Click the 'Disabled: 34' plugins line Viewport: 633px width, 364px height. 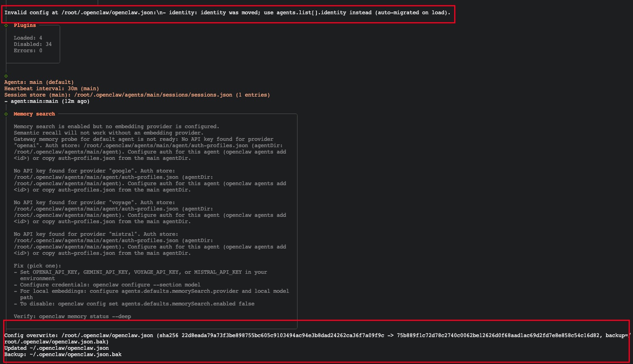tap(32, 44)
